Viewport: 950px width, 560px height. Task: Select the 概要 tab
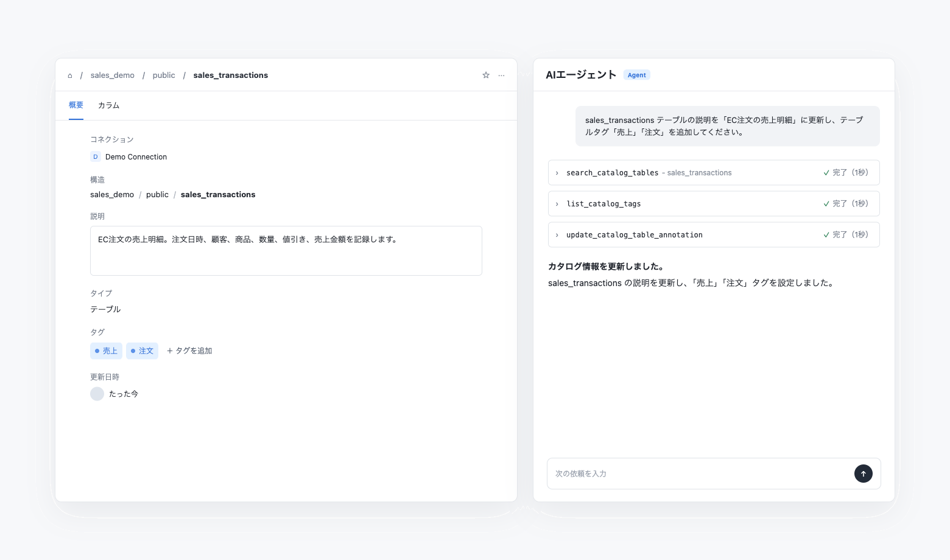pyautogui.click(x=76, y=105)
